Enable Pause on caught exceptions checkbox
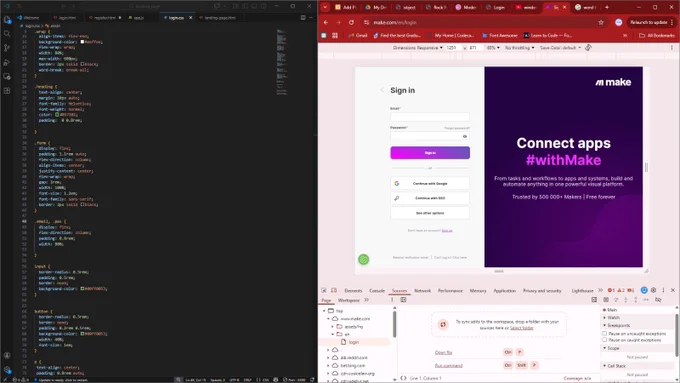Screen dimensions: 680x383 [605, 340]
